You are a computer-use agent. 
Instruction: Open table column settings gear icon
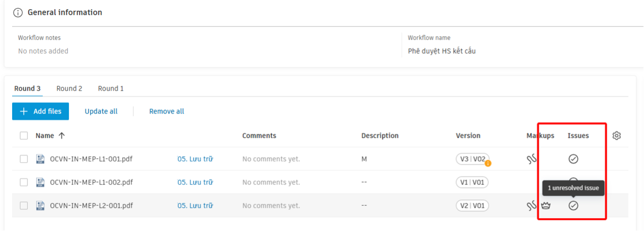[617, 136]
